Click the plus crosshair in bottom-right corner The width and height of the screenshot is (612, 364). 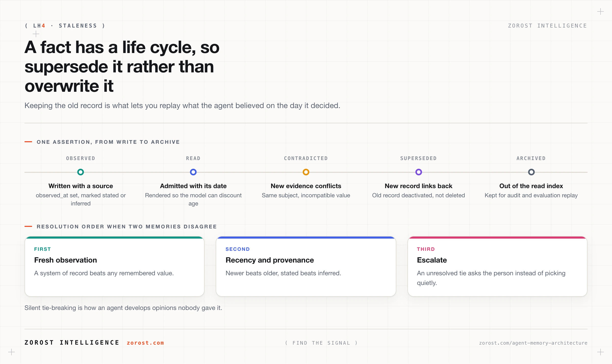pyautogui.click(x=601, y=352)
